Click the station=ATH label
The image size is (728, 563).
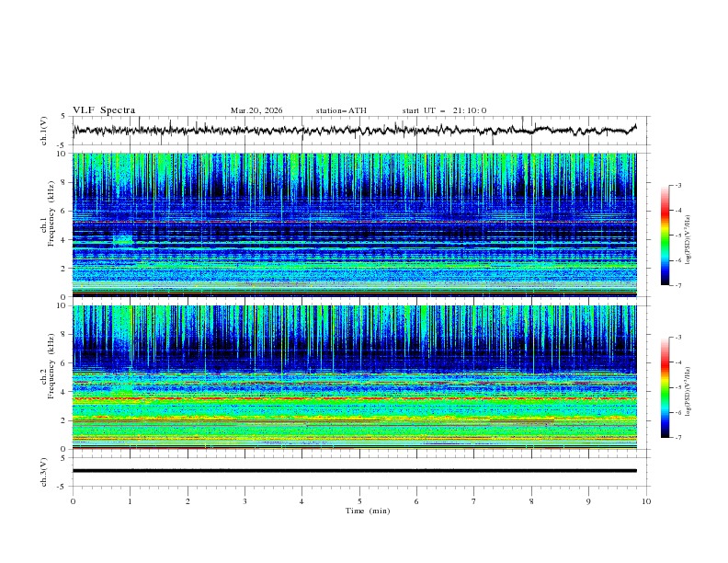[x=341, y=110]
